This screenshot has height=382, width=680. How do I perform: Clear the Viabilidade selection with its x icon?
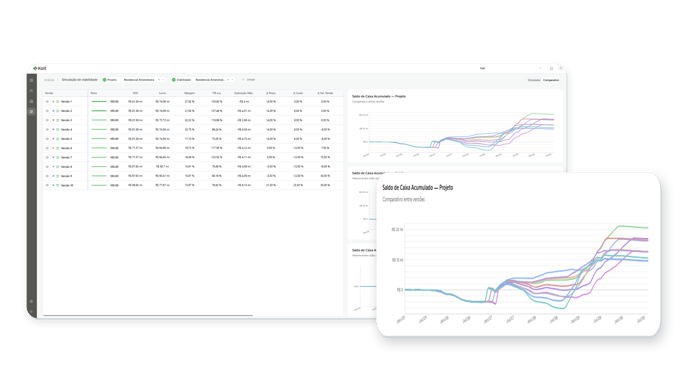pos(228,80)
